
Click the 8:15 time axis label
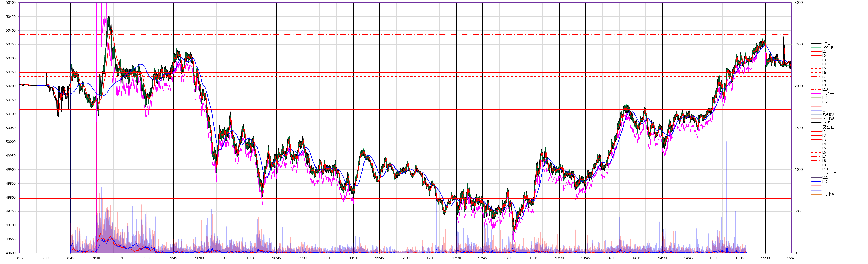coord(19,258)
